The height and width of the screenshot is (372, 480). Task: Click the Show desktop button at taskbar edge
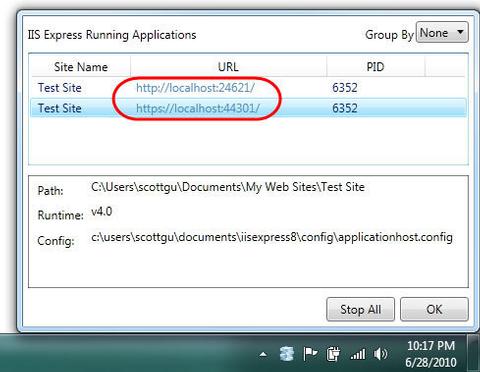473,353
